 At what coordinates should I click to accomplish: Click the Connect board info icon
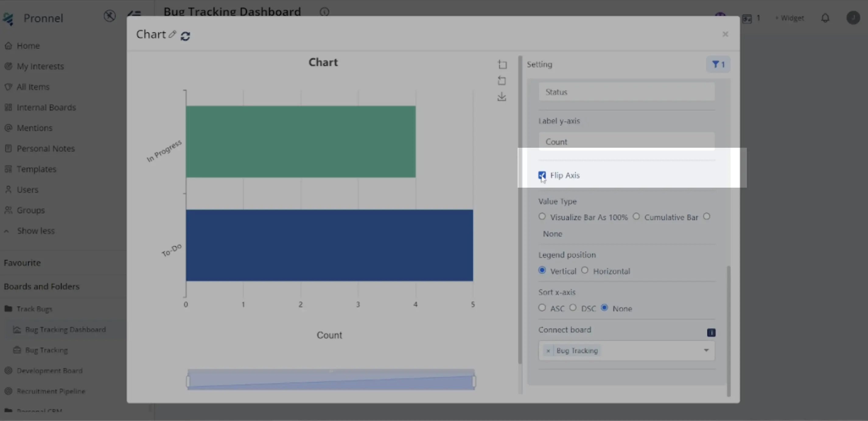tap(711, 333)
